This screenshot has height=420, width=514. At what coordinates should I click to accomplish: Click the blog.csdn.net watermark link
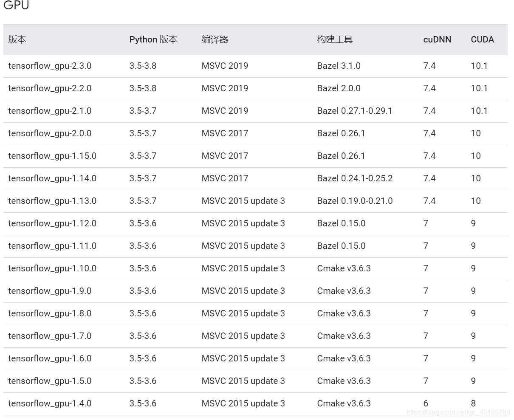pyautogui.click(x=458, y=412)
